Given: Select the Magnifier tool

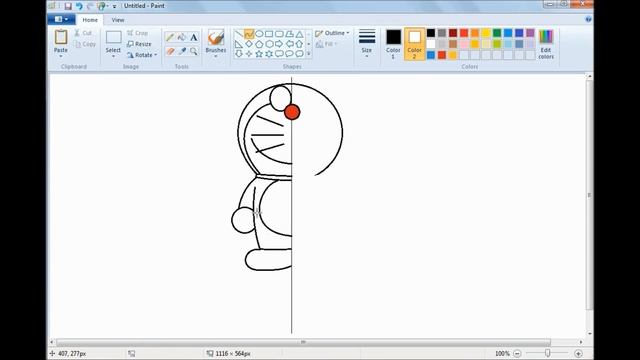Looking at the screenshot, I should (194, 51).
